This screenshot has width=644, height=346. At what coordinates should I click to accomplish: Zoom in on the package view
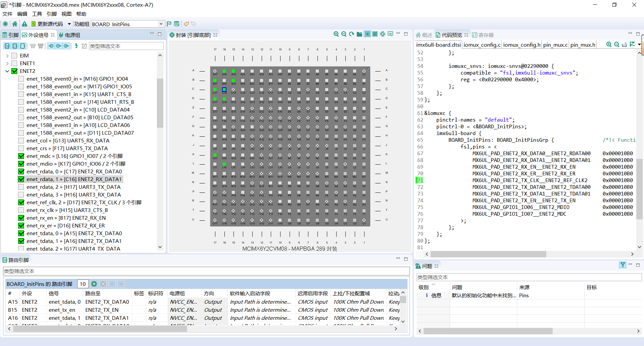336,34
